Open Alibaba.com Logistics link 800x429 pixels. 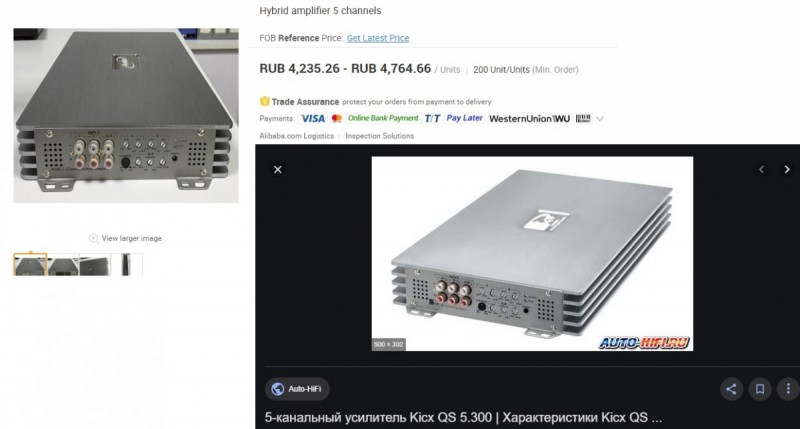(x=296, y=136)
